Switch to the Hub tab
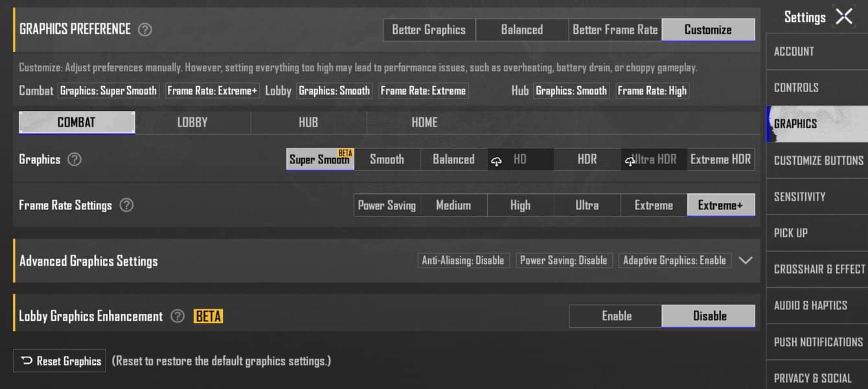The image size is (868, 389). (x=308, y=123)
